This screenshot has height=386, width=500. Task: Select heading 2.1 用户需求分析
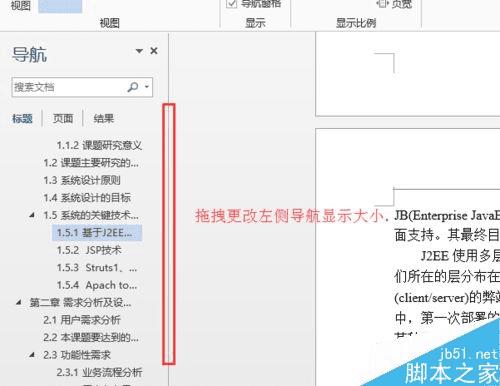82,320
